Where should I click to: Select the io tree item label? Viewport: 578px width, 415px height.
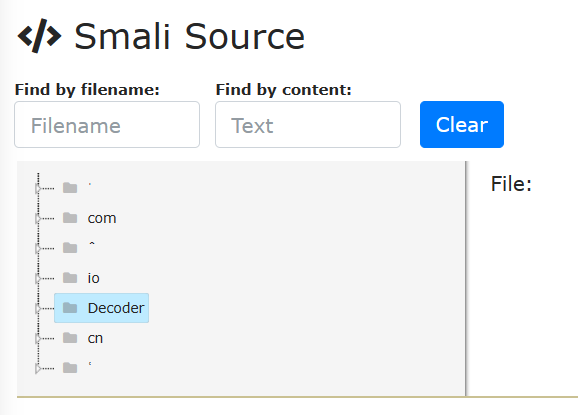(x=94, y=278)
